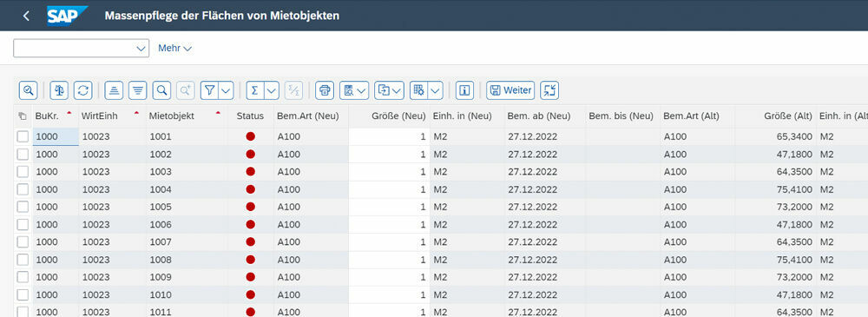868x317 pixels.
Task: Click the SAP logo
Action: coord(67,16)
